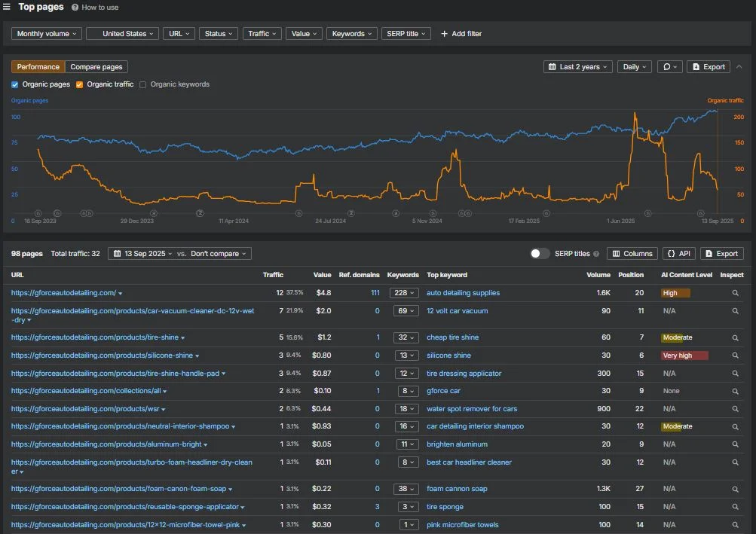Inspect the pink microfiber towels row
This screenshot has width=756, height=534.
735,525
